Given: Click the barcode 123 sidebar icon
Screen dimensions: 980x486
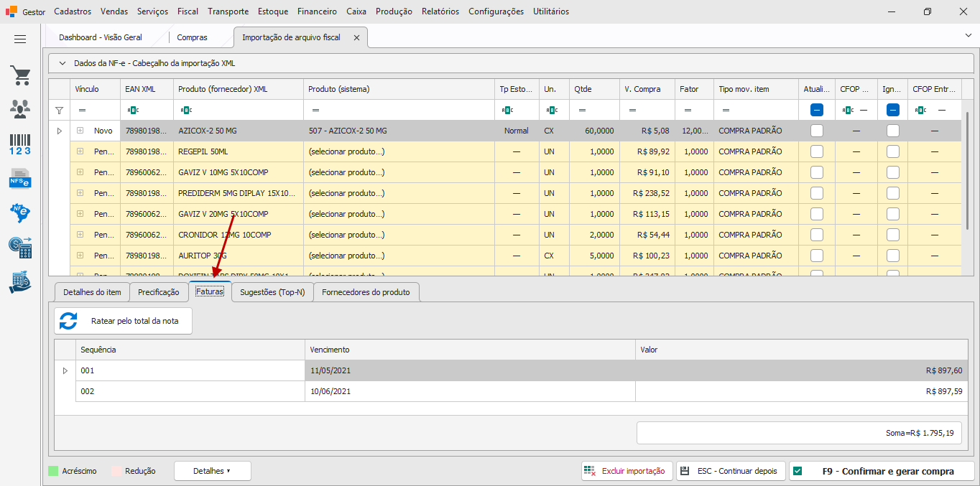Looking at the screenshot, I should 20,144.
